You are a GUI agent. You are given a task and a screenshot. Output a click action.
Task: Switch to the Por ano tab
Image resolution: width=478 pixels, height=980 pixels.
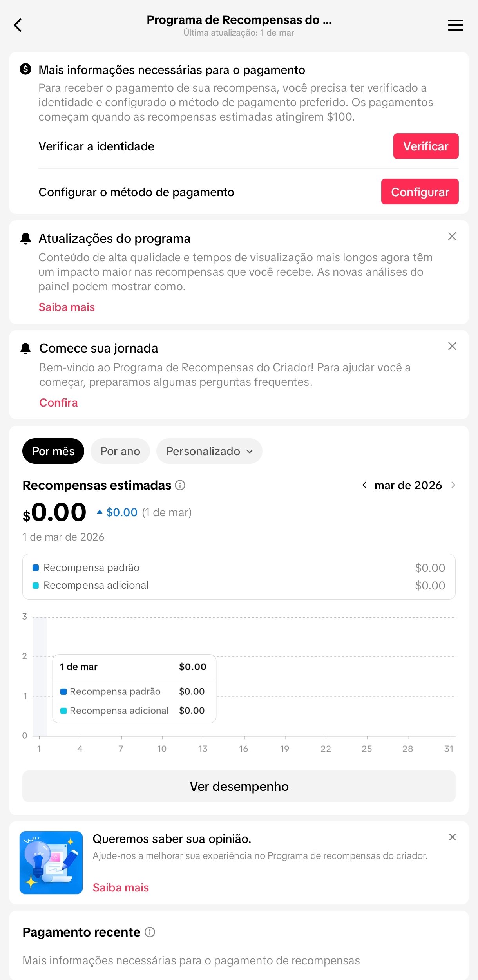coord(120,451)
